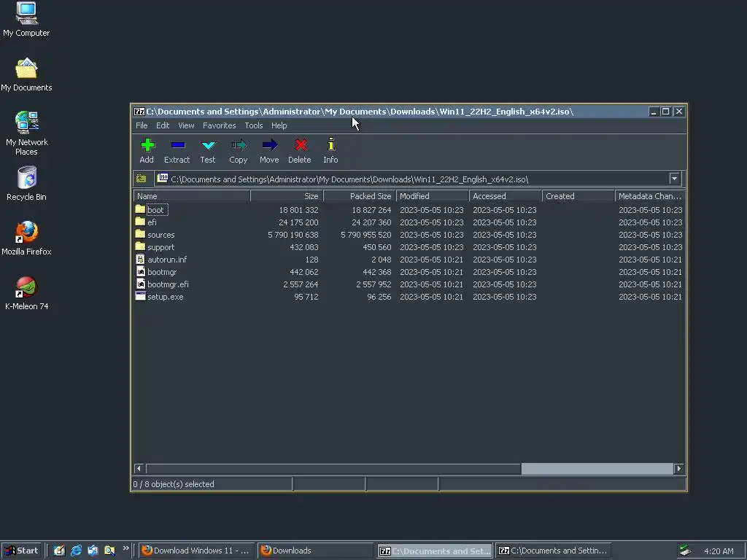The image size is (747, 560).
Task: Click the horizontal scrollbar left arrow
Action: pos(139,469)
